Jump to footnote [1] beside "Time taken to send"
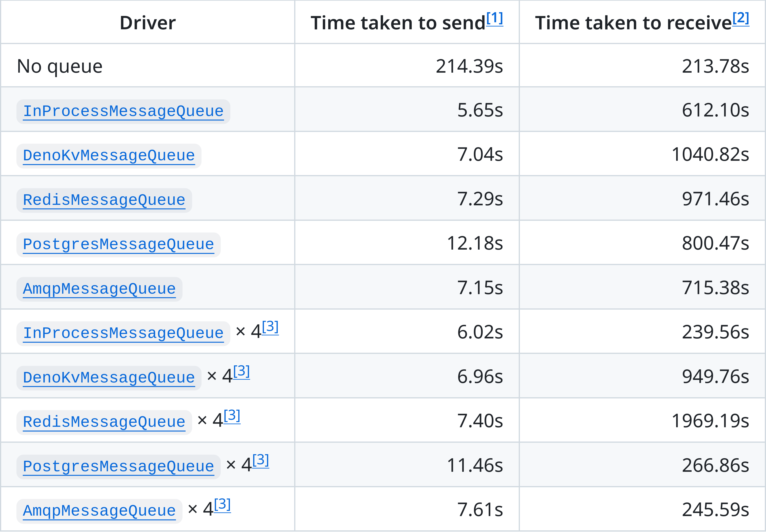 494,18
